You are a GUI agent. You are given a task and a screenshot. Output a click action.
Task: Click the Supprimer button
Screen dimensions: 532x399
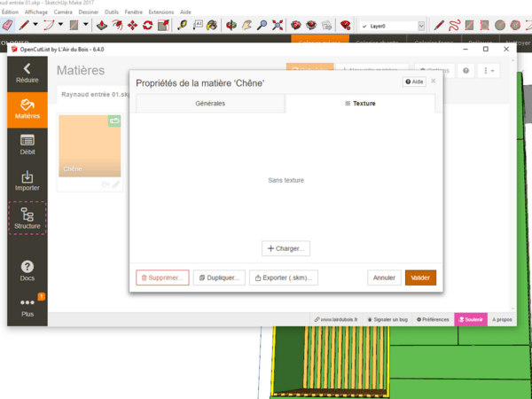click(x=161, y=278)
